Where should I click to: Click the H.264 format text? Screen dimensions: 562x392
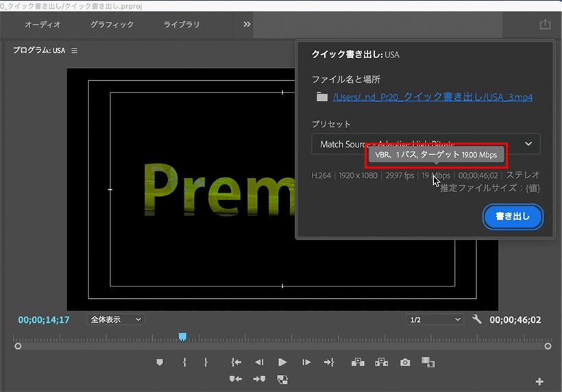coord(321,175)
